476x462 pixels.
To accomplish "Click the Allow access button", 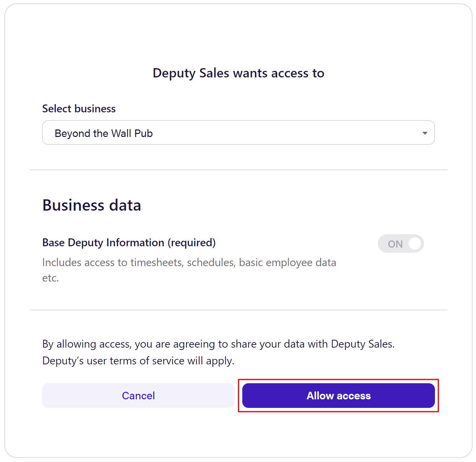I will click(338, 396).
